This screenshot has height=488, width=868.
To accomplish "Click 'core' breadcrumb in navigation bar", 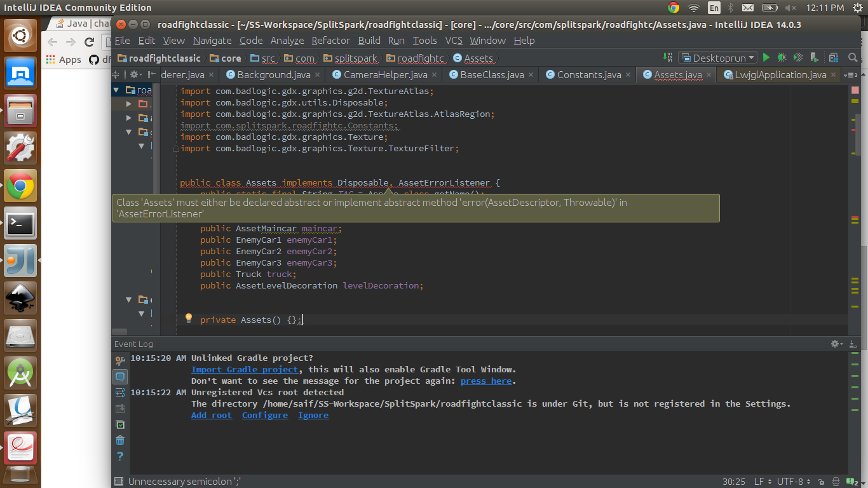I will point(226,58).
